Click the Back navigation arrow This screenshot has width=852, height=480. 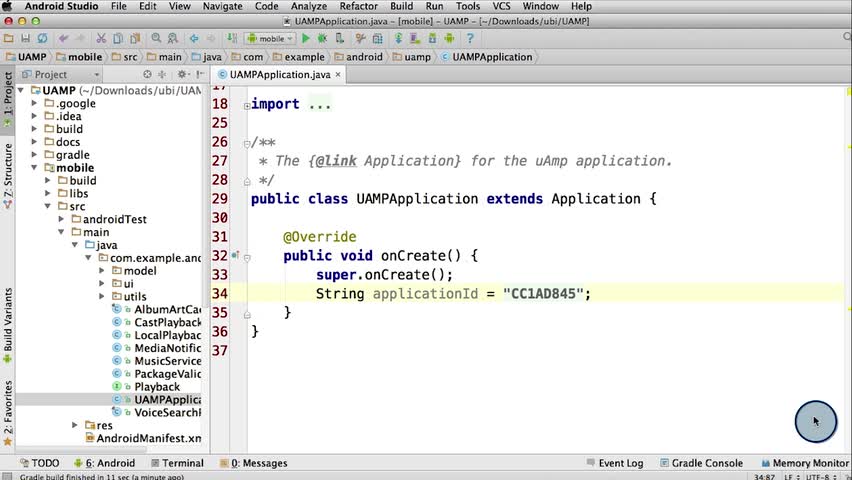click(194, 39)
